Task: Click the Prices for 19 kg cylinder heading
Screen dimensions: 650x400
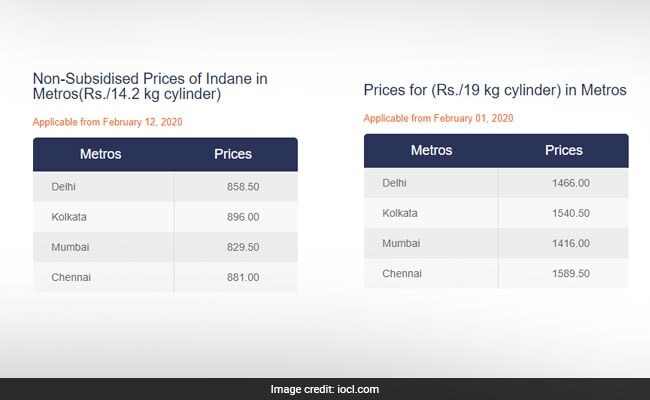Action: 495,90
